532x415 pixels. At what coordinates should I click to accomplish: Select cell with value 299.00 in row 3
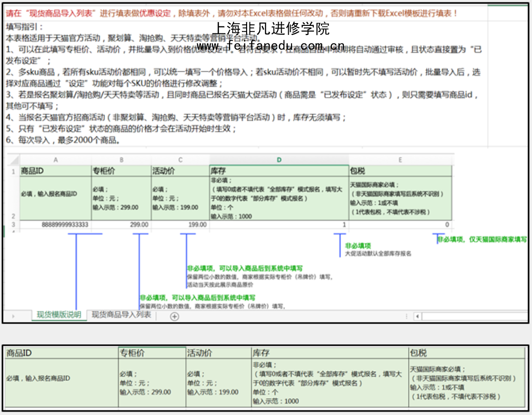(x=122, y=224)
